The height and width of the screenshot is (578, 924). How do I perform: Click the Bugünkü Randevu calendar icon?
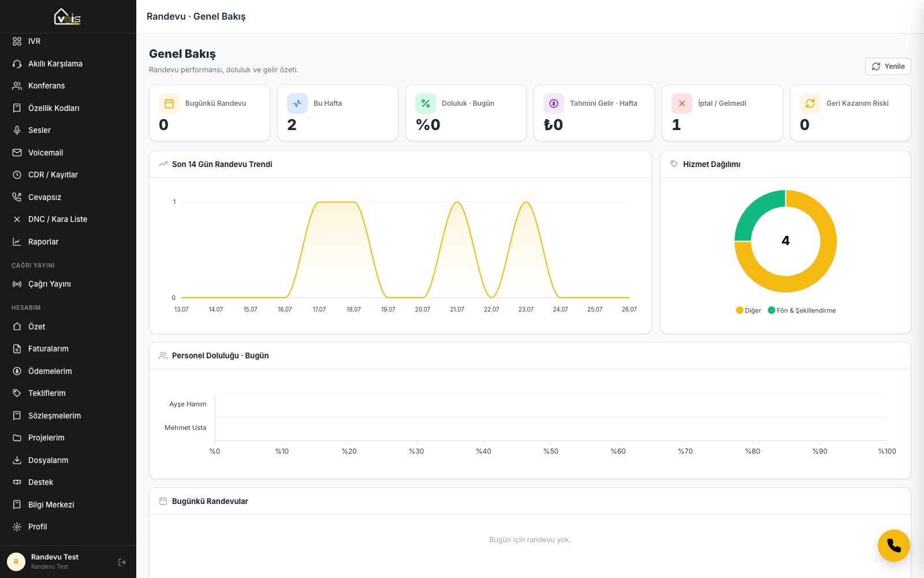point(169,103)
